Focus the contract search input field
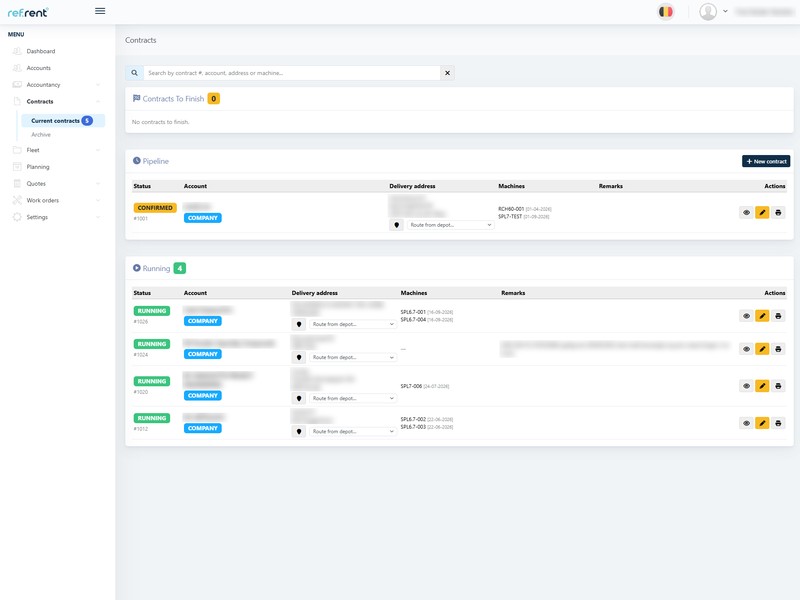Image resolution: width=800 pixels, height=600 pixels. tap(292, 73)
